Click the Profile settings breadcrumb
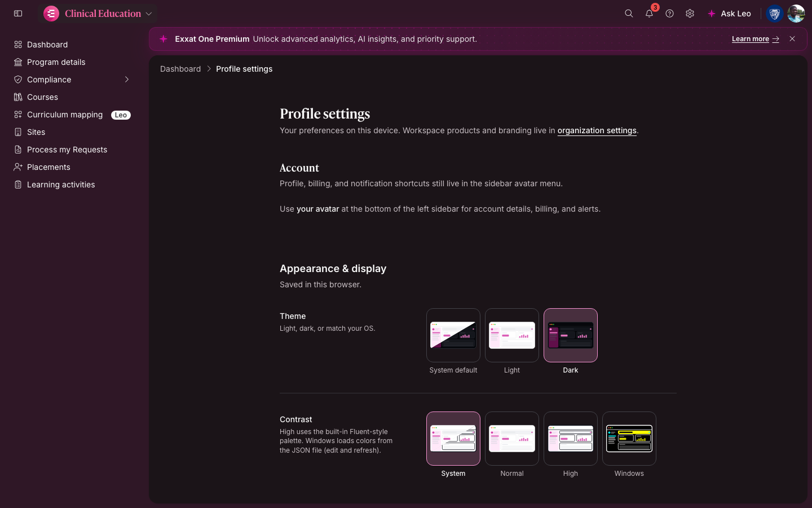Image resolution: width=812 pixels, height=508 pixels. coord(244,69)
